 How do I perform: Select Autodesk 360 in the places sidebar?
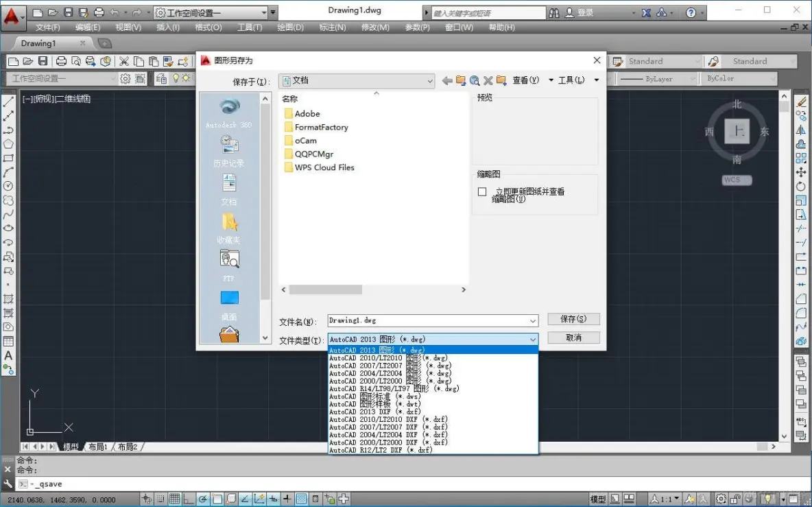tap(229, 113)
